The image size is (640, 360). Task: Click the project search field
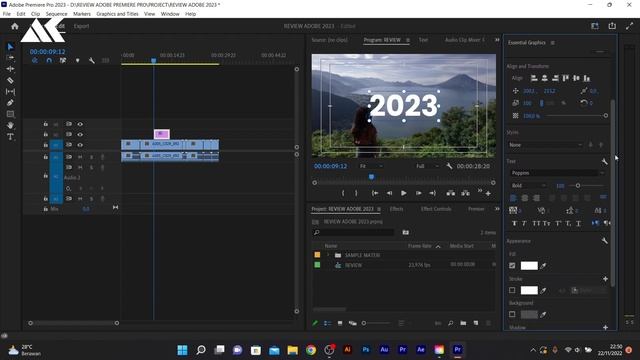(x=353, y=232)
